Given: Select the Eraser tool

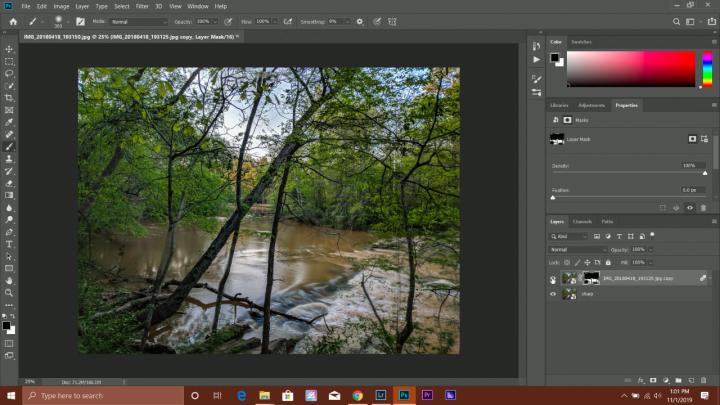Looking at the screenshot, I should [x=9, y=183].
